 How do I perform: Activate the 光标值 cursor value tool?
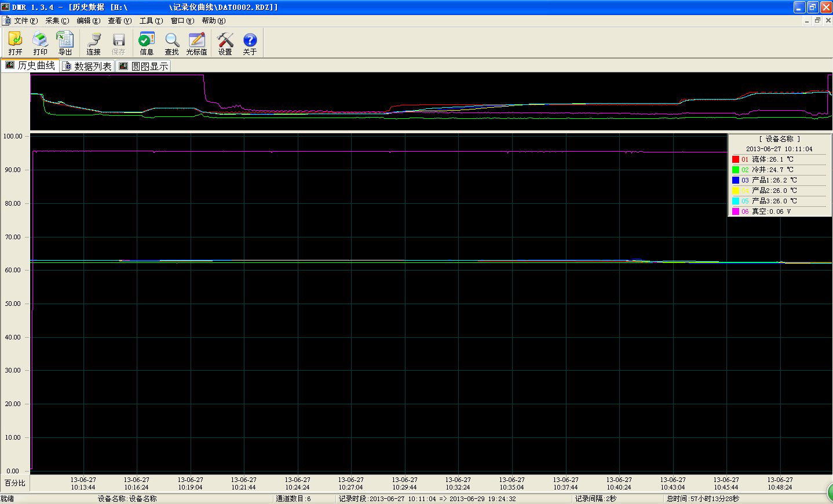196,43
